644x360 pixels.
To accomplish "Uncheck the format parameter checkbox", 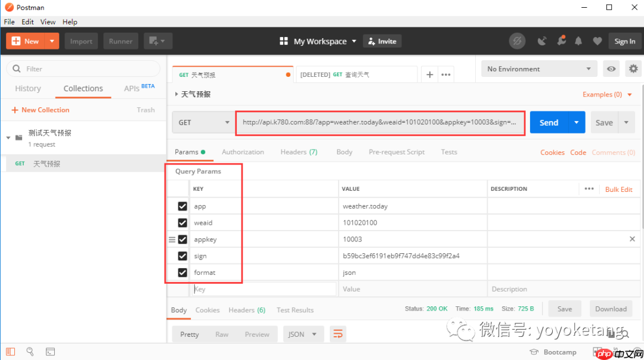I will (x=182, y=272).
